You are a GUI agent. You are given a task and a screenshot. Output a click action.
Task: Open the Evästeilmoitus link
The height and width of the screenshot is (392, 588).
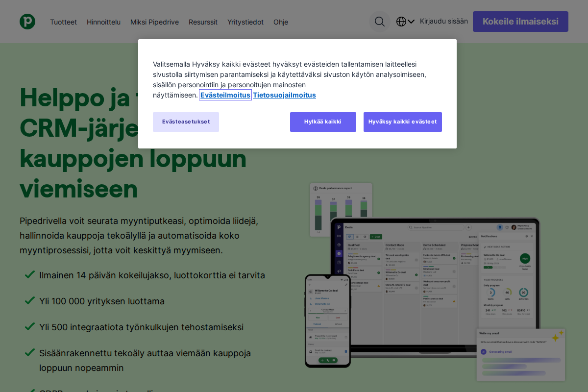click(225, 95)
